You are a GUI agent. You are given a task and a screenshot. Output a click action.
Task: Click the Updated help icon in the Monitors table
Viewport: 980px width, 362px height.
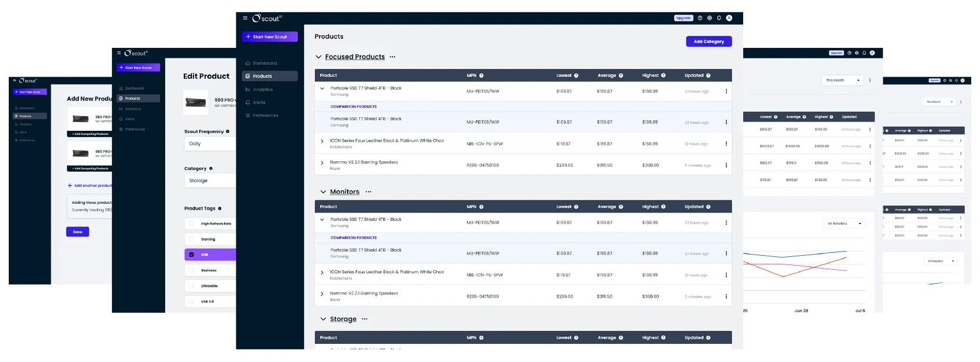[x=708, y=207]
